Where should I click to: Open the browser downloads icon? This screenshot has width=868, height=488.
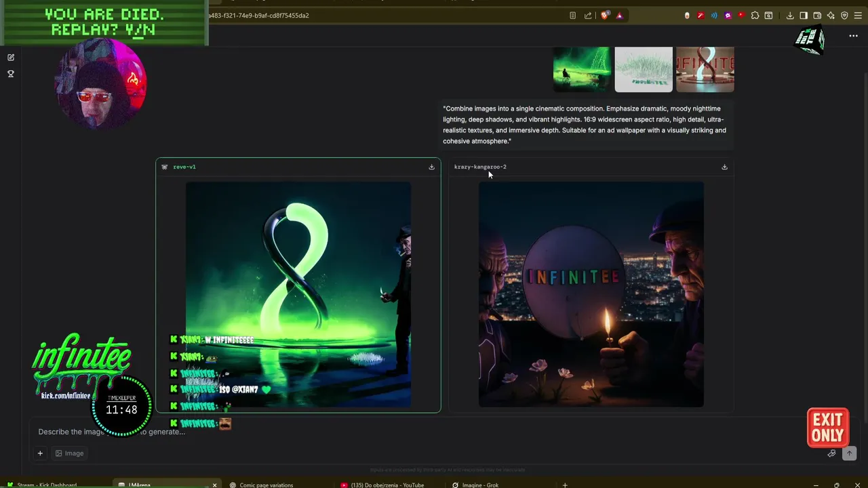[790, 16]
